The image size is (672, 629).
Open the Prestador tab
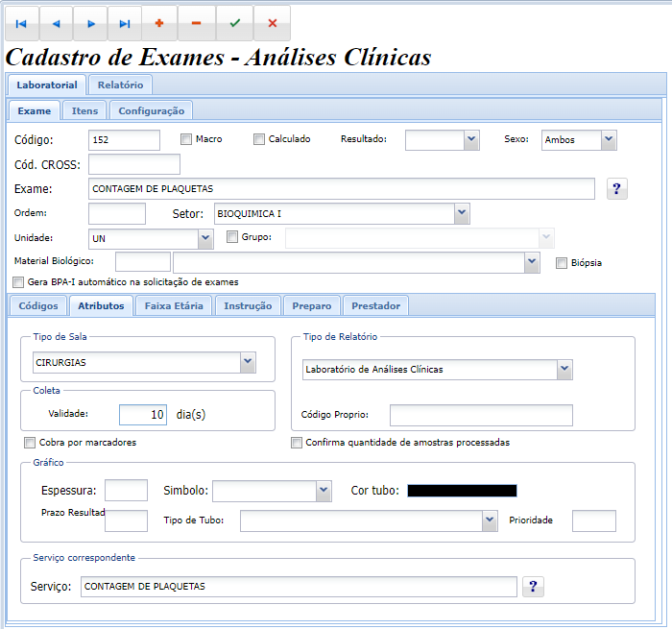click(376, 305)
